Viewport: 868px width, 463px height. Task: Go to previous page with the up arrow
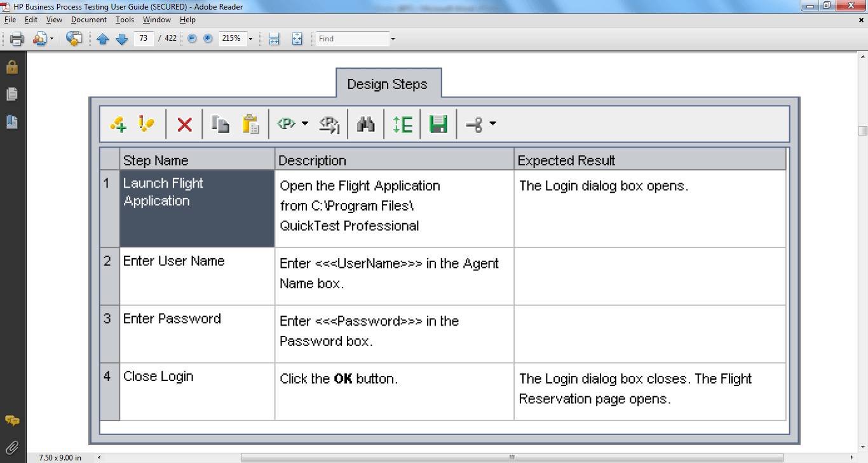pyautogui.click(x=103, y=39)
